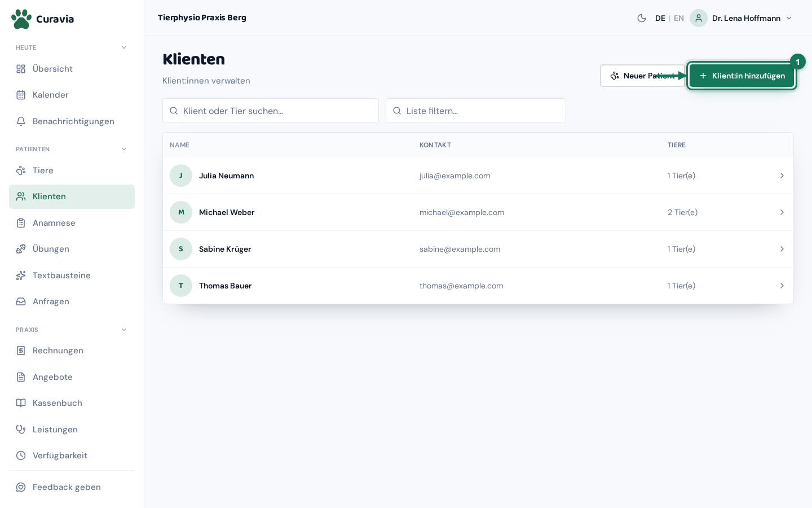Image resolution: width=812 pixels, height=508 pixels.
Task: Navigate to Kalender menu item
Action: tap(72, 95)
